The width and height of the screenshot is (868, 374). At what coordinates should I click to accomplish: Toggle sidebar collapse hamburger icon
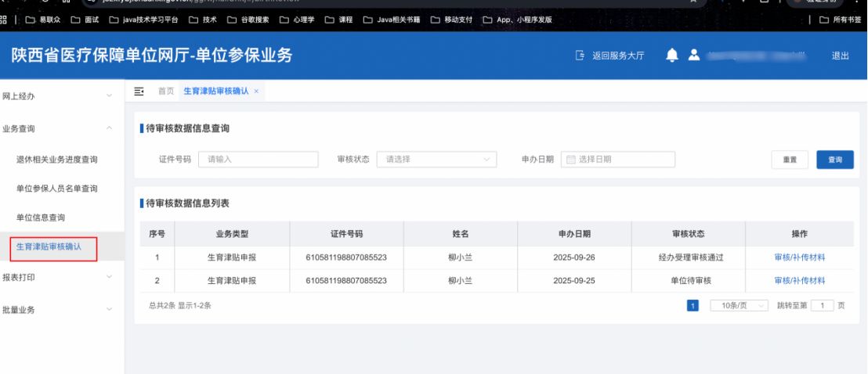click(x=139, y=92)
